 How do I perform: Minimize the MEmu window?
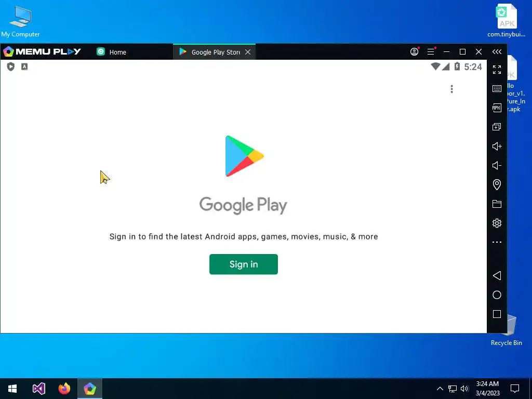click(x=446, y=51)
